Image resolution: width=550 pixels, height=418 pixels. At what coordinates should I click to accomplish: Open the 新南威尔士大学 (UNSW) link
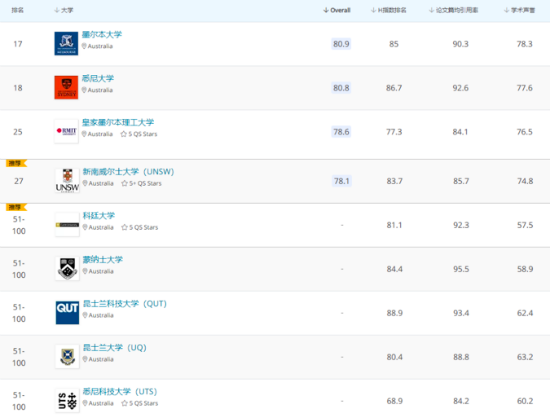(x=128, y=172)
